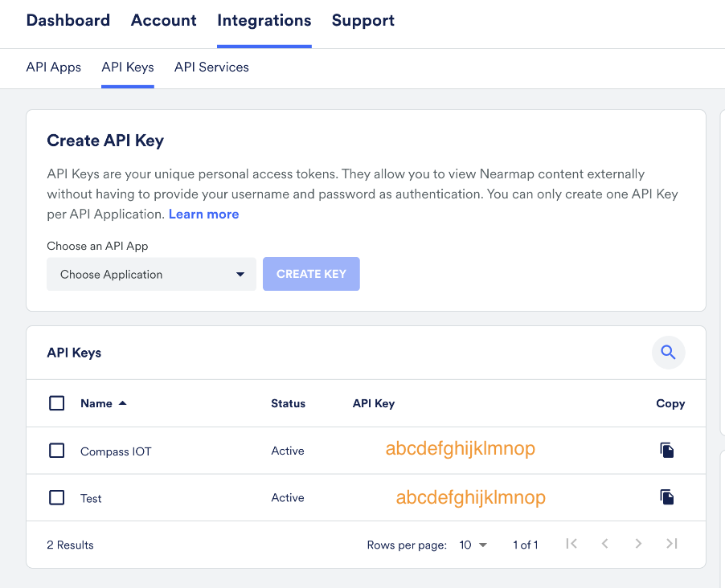The width and height of the screenshot is (725, 588).
Task: Switch to the API Apps tab
Action: point(54,67)
